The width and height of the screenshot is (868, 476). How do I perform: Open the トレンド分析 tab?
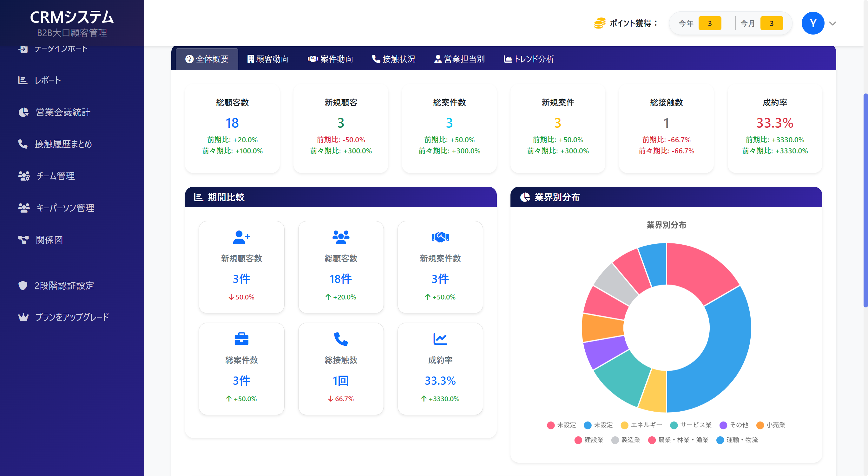pyautogui.click(x=529, y=59)
